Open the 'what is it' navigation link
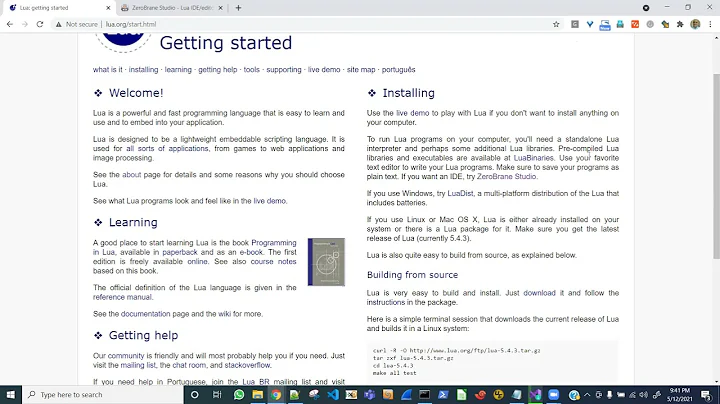Screen dimensions: 720x404 tap(107, 70)
